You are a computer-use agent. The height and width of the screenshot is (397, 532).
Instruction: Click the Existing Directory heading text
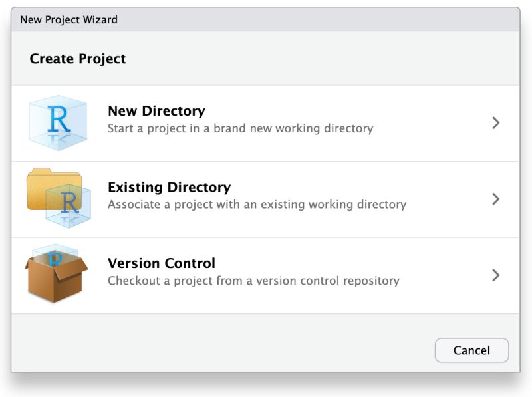tap(168, 187)
